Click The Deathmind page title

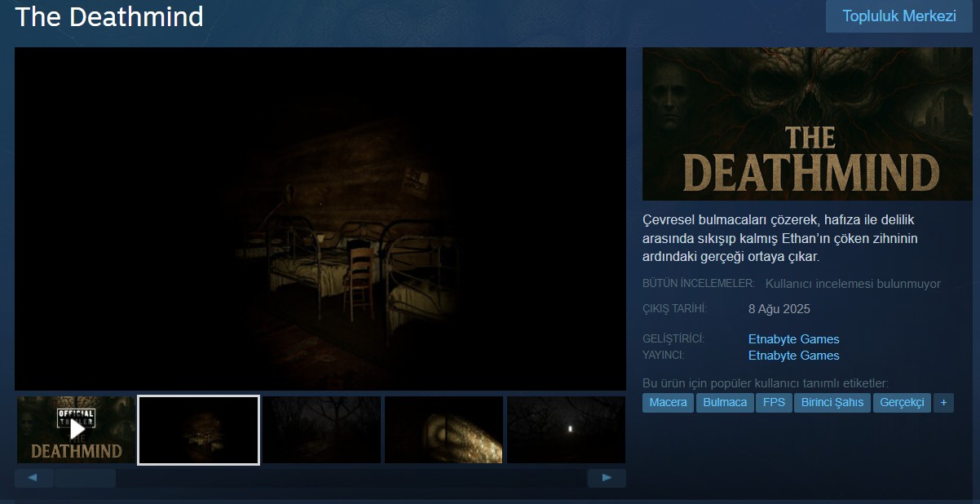109,16
